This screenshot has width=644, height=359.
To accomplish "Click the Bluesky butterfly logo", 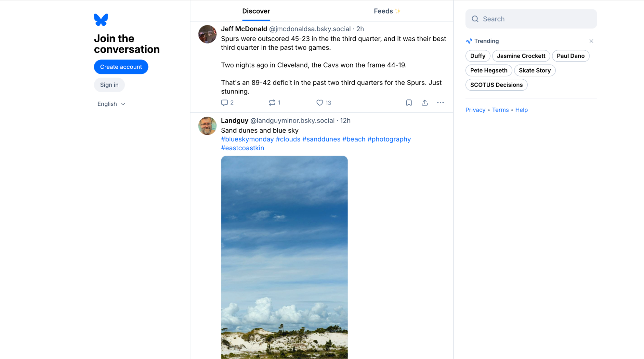I will click(101, 19).
